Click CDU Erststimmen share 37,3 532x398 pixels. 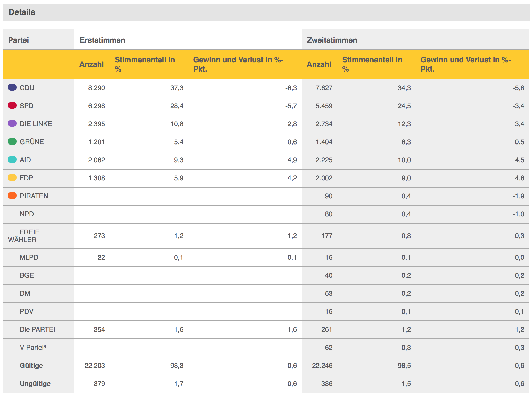click(177, 88)
